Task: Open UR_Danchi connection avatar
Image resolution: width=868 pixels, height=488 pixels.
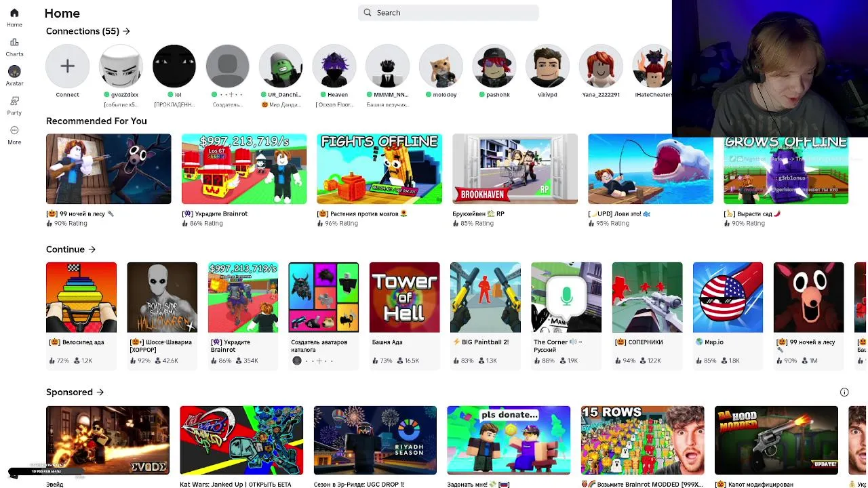Action: pyautogui.click(x=281, y=66)
